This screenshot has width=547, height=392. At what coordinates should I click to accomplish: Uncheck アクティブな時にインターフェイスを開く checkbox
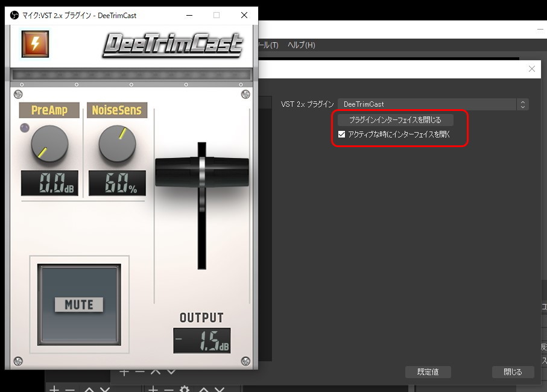(x=341, y=134)
